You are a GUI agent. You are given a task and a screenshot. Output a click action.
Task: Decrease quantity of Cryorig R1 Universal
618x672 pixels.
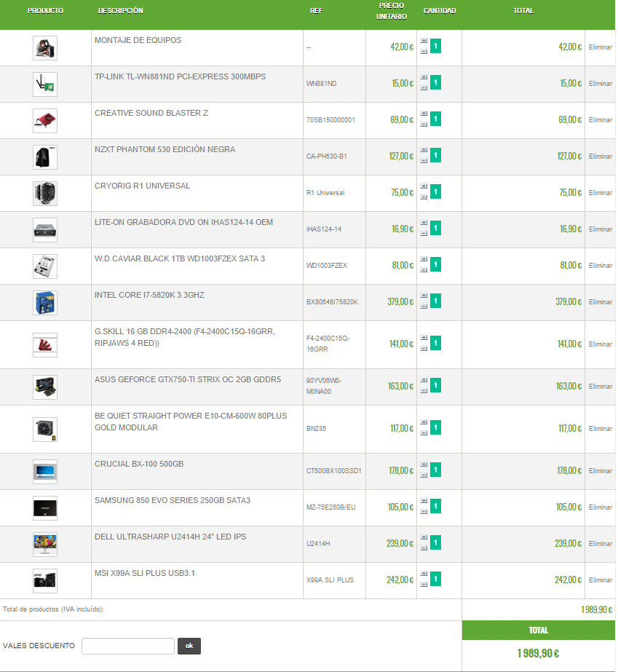coord(424,197)
